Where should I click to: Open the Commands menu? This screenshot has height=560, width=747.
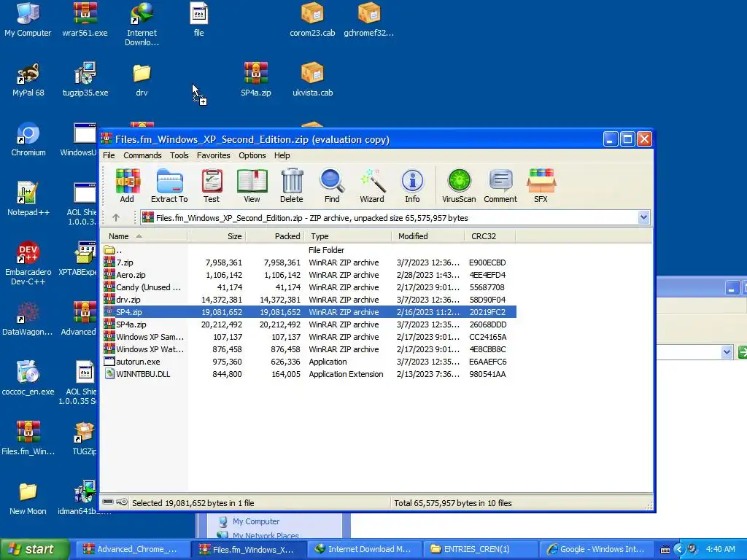tap(142, 155)
